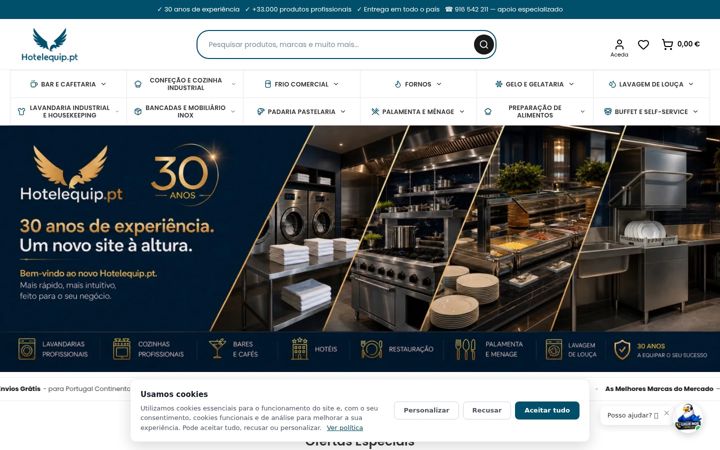This screenshot has width=720, height=450.
Task: Expand the Preparação de Alimentos chevron
Action: click(582, 112)
